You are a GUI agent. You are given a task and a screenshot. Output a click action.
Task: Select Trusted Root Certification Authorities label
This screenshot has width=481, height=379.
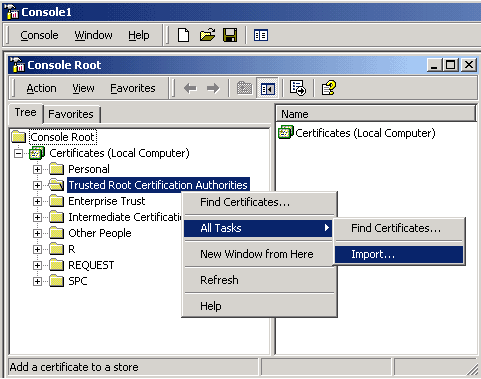click(x=158, y=185)
